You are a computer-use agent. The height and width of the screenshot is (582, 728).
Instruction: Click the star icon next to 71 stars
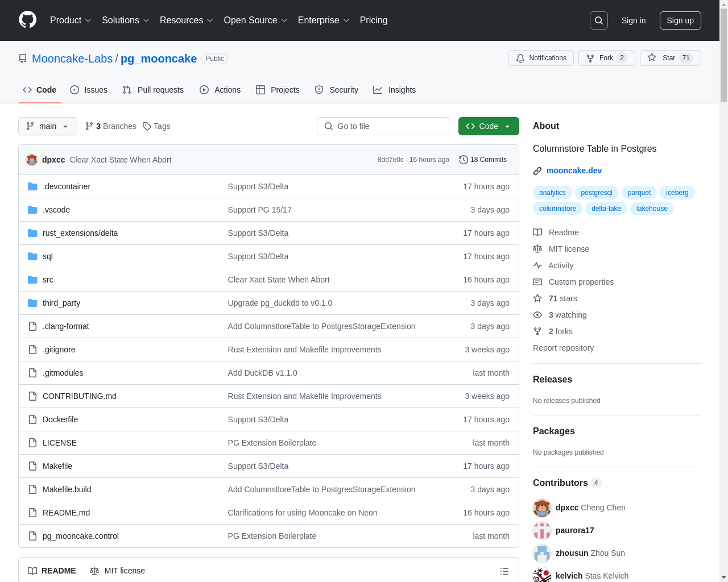pos(537,298)
